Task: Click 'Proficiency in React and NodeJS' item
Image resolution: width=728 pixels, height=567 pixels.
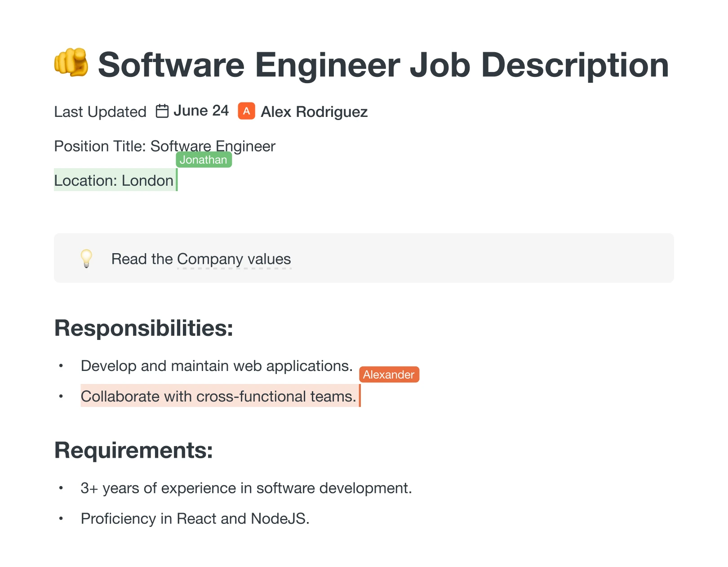Action: click(195, 519)
